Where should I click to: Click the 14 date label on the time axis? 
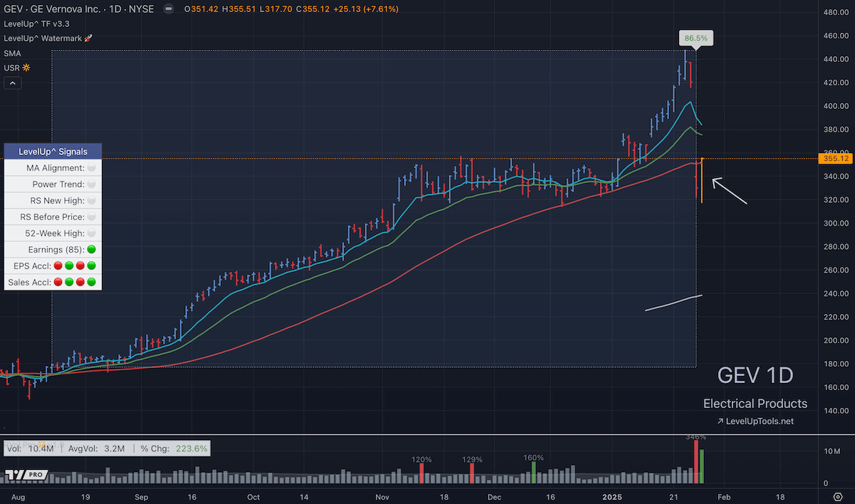point(304,497)
